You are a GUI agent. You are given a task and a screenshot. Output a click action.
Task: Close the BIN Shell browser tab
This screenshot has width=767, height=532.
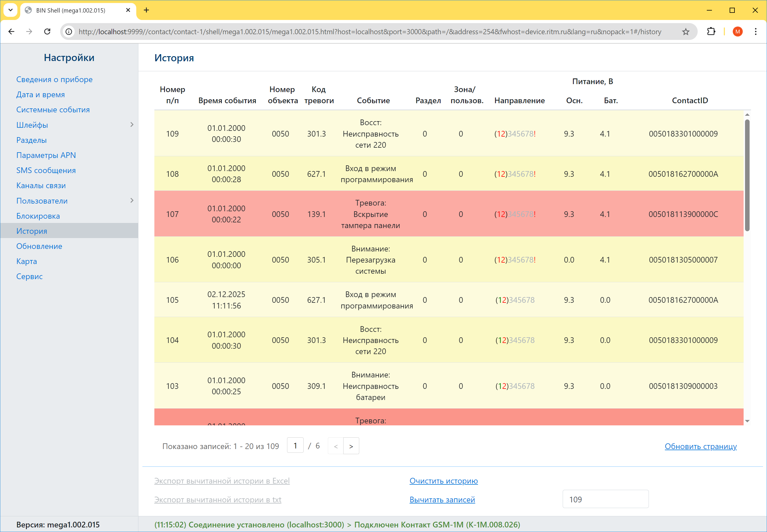[x=128, y=10]
